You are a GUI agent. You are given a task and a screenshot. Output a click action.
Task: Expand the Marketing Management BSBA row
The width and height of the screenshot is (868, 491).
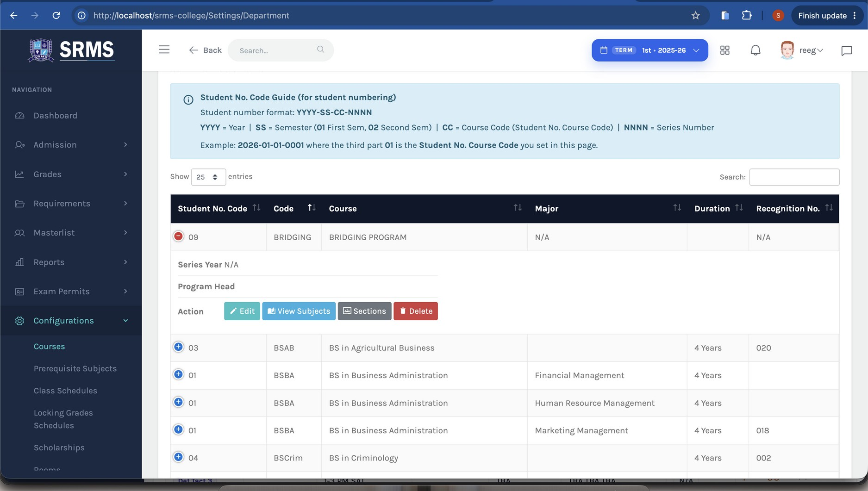[x=178, y=429]
